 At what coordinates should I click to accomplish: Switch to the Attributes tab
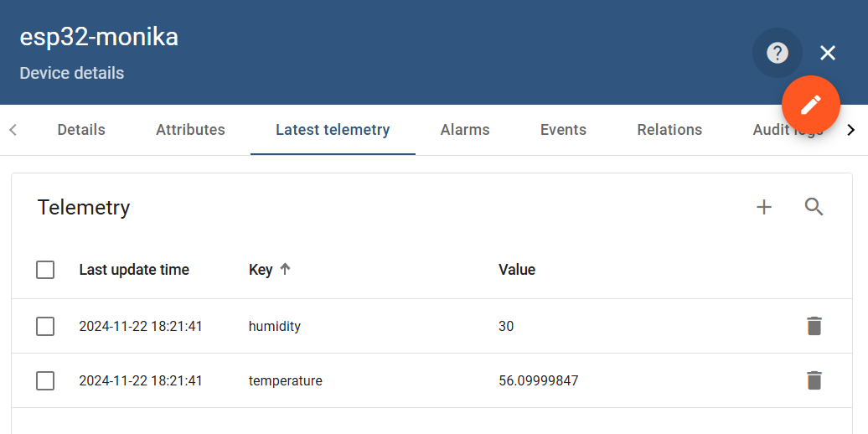click(x=190, y=130)
